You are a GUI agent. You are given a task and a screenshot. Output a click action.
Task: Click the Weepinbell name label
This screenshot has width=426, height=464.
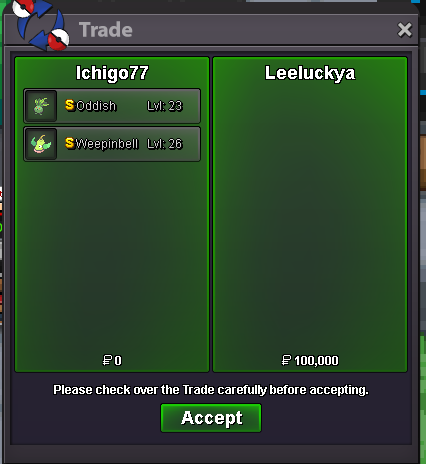coord(107,144)
